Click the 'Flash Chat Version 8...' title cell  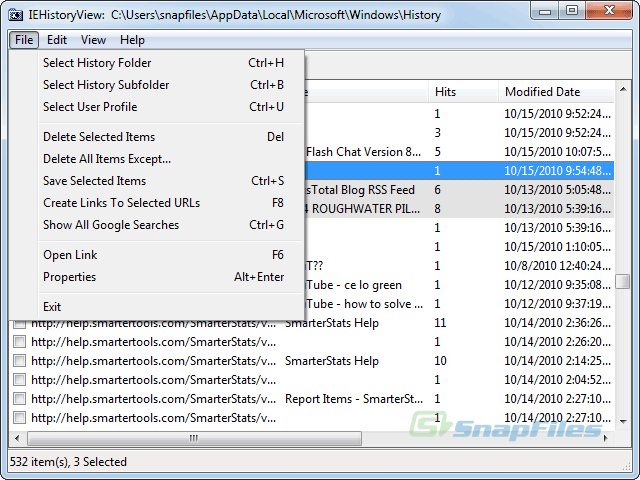click(x=363, y=152)
